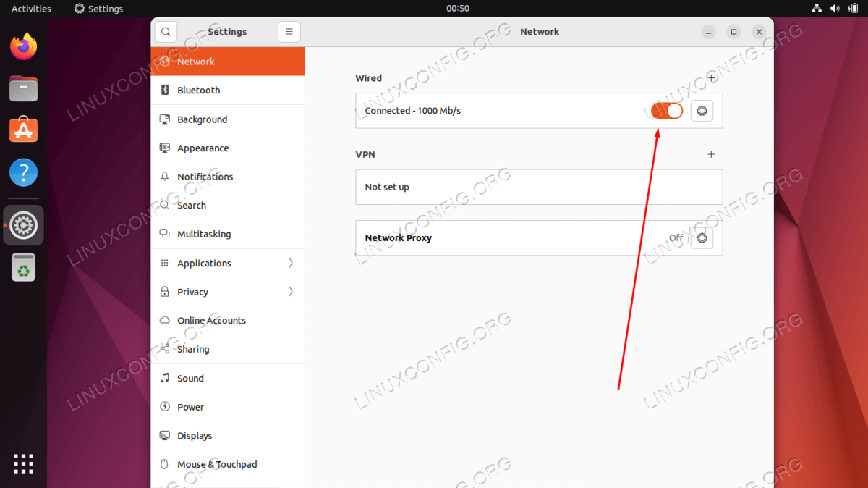868x488 pixels.
Task: Open Network Proxy gear settings
Action: tap(702, 238)
